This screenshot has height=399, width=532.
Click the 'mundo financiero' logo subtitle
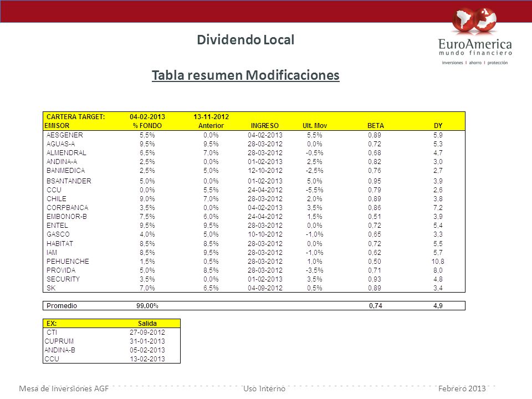(475, 53)
